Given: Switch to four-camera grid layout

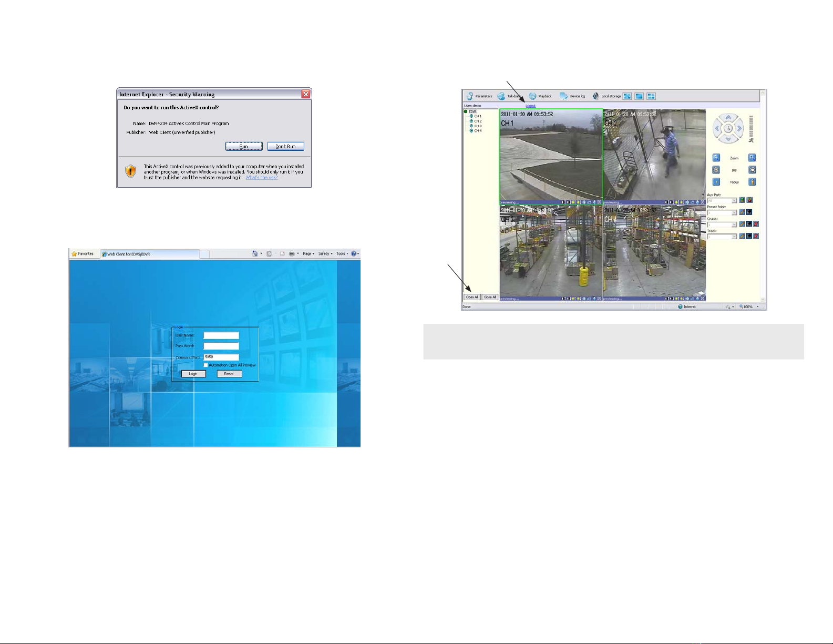Looking at the screenshot, I should coord(651,96).
